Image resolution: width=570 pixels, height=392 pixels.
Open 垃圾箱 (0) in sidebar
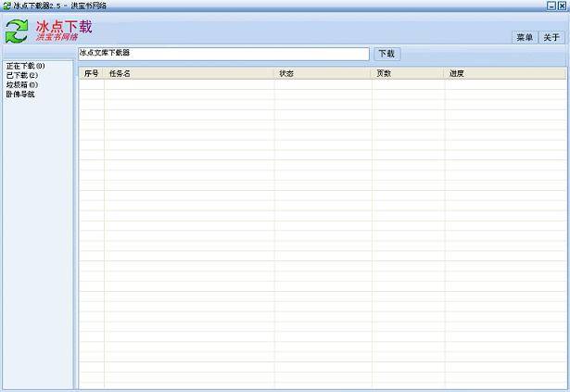[22, 84]
